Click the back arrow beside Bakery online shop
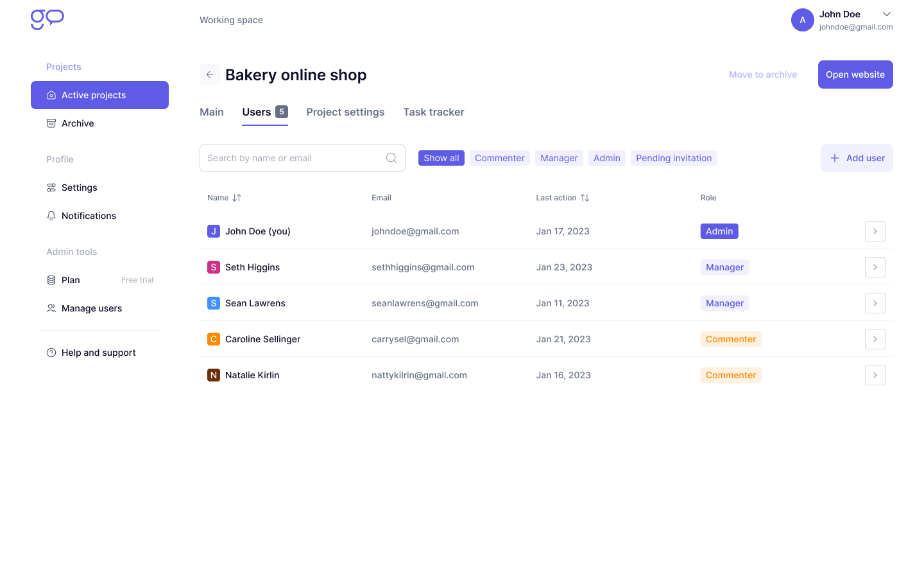The image size is (924, 578). pos(210,74)
